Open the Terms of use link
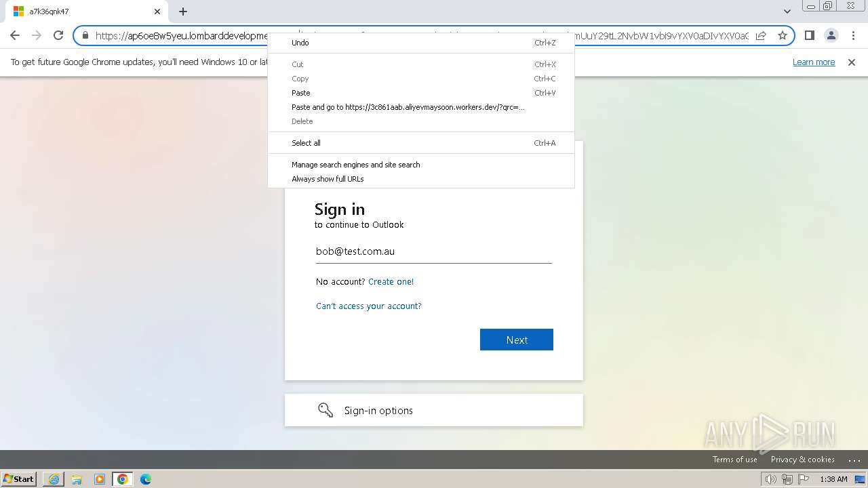Image resolution: width=868 pixels, height=488 pixels. click(735, 460)
